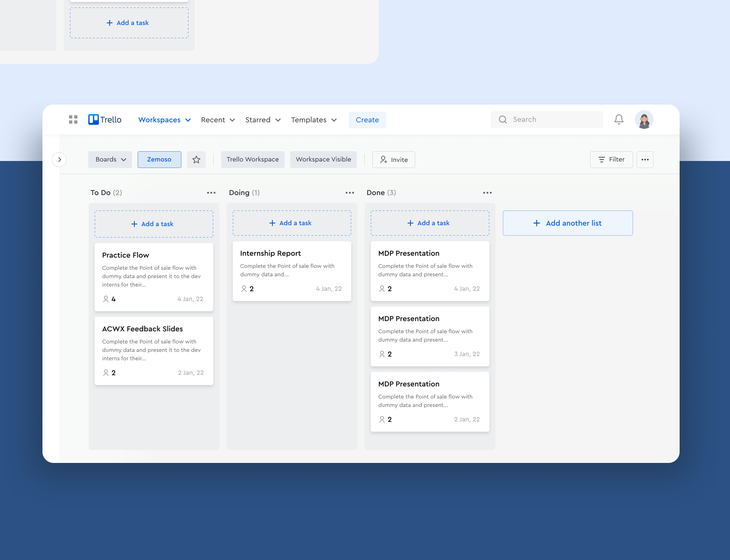Open the Recent dropdown
Screen dimensions: 730x560
point(217,119)
